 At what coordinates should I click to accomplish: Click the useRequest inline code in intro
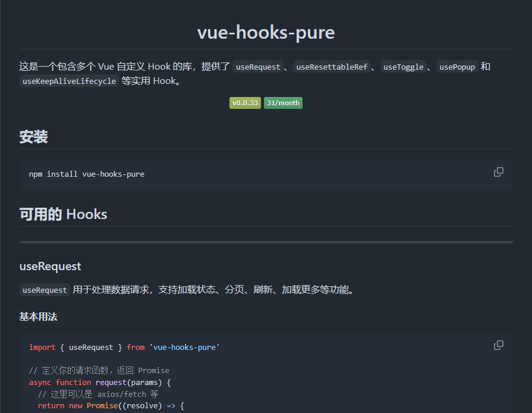tap(258, 67)
